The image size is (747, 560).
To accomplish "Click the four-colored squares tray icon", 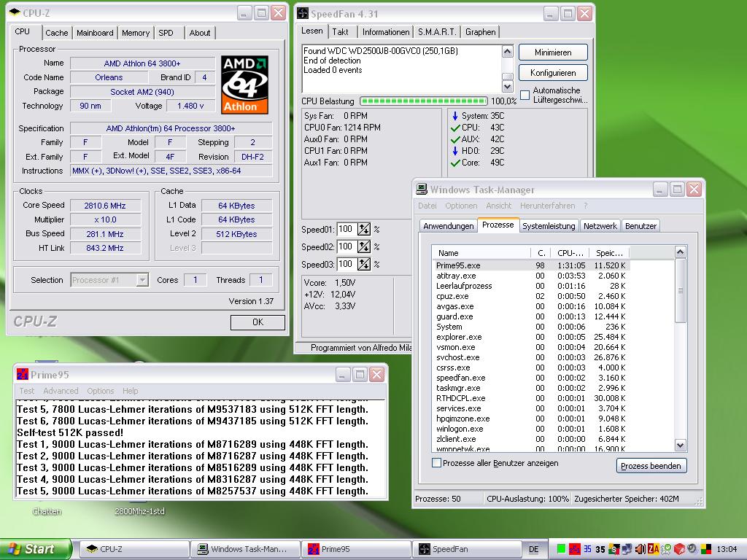I will point(706,549).
